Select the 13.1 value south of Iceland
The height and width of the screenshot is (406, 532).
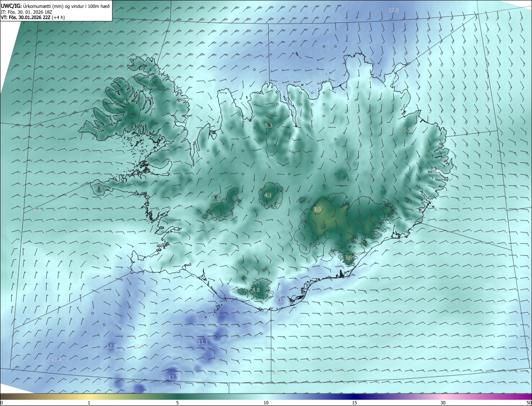point(203,342)
